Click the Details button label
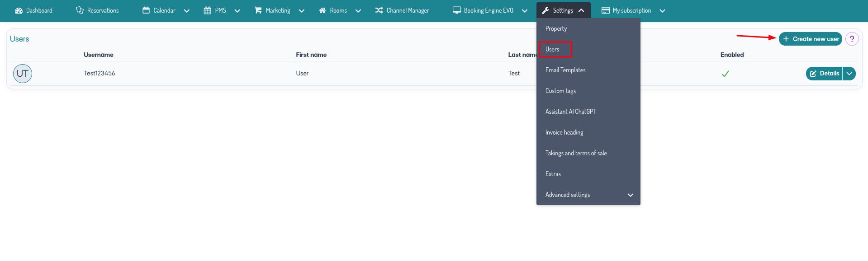 pos(829,73)
